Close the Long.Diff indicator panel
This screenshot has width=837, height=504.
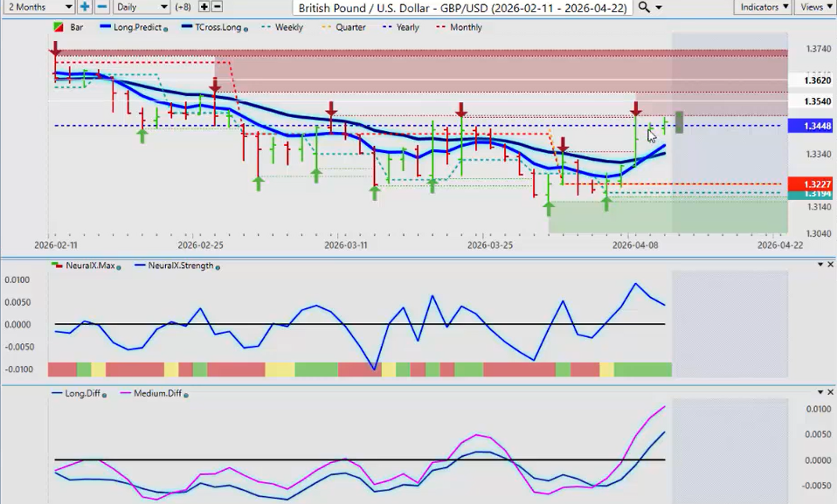tap(830, 393)
